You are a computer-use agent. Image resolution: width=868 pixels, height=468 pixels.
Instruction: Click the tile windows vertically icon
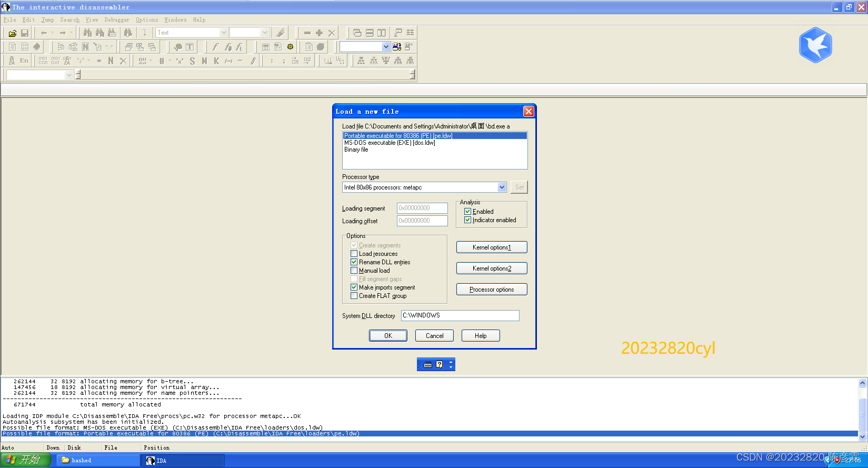(382, 33)
